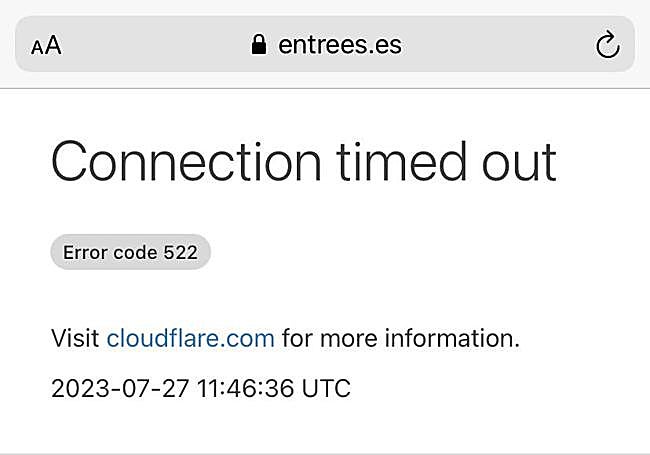
Task: Click the word Visit before the link
Action: pyautogui.click(x=75, y=338)
